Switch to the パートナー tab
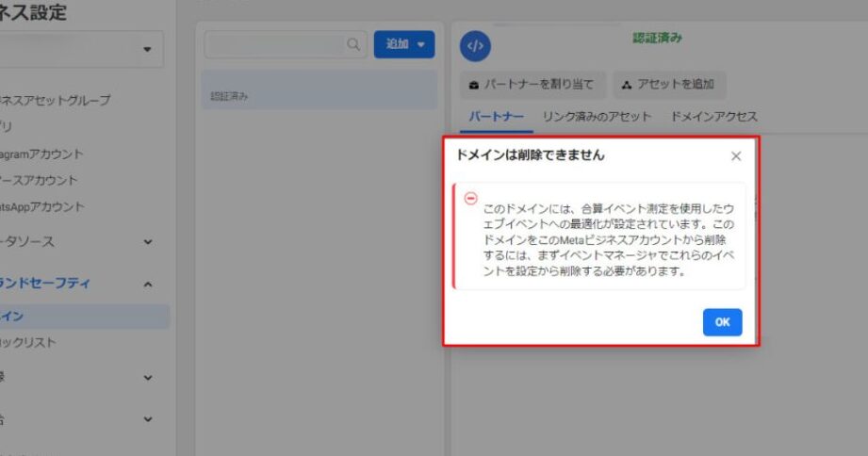The image size is (868, 456). click(x=496, y=116)
